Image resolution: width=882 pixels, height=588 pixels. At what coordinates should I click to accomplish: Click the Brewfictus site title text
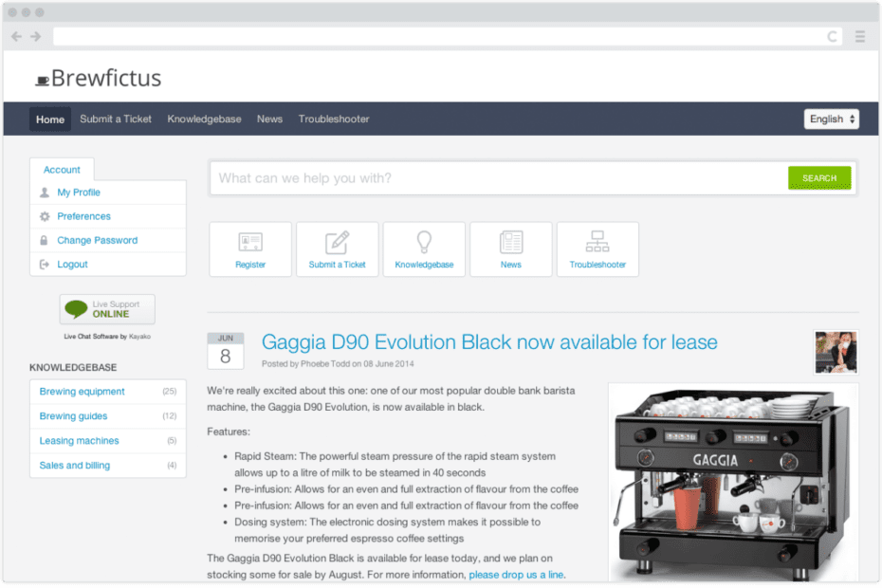106,78
